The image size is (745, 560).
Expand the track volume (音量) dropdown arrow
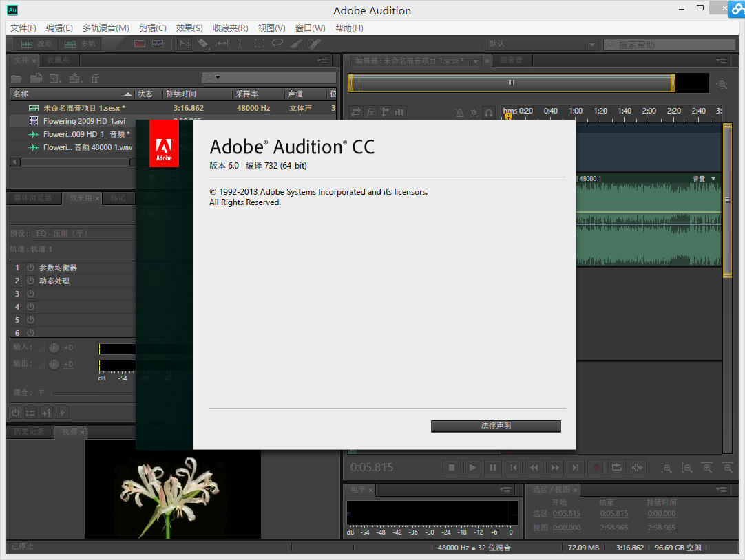713,178
